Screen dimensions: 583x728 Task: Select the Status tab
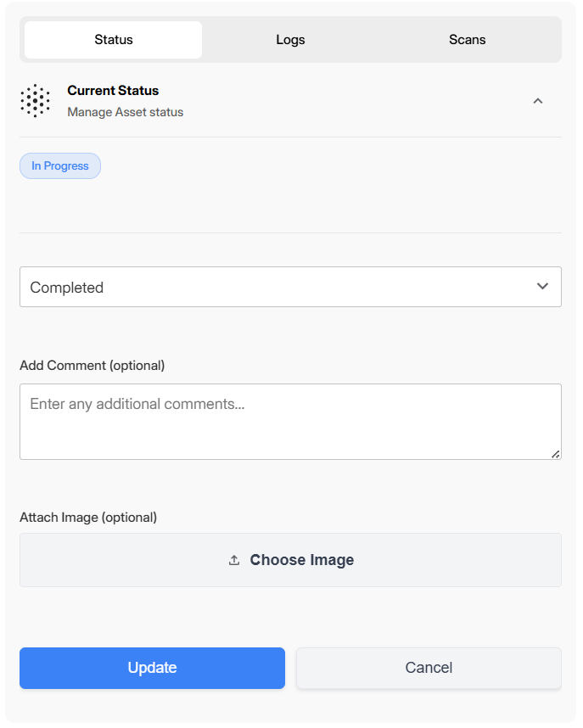113,39
